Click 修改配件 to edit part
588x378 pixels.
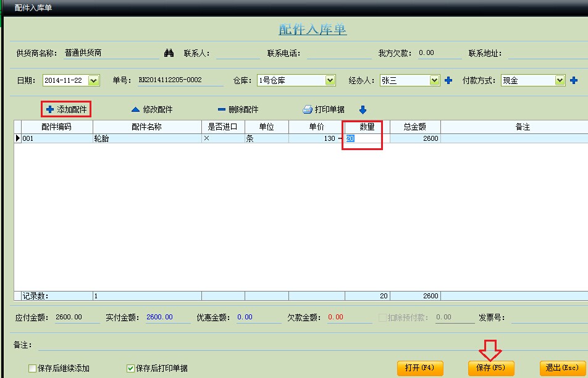click(152, 109)
